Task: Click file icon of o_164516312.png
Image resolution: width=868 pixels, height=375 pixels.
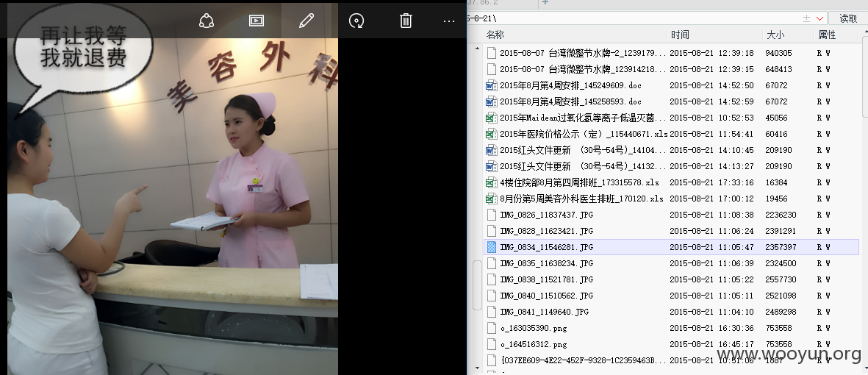Action: point(491,344)
